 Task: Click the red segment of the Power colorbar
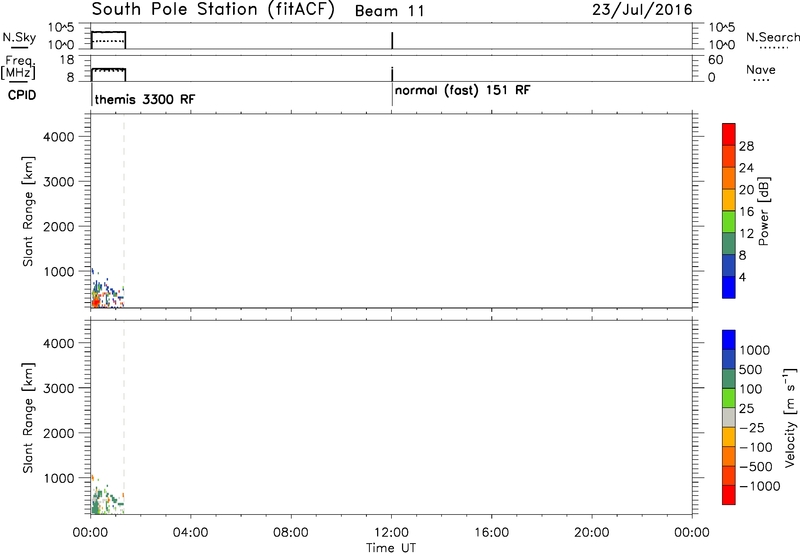(x=729, y=134)
